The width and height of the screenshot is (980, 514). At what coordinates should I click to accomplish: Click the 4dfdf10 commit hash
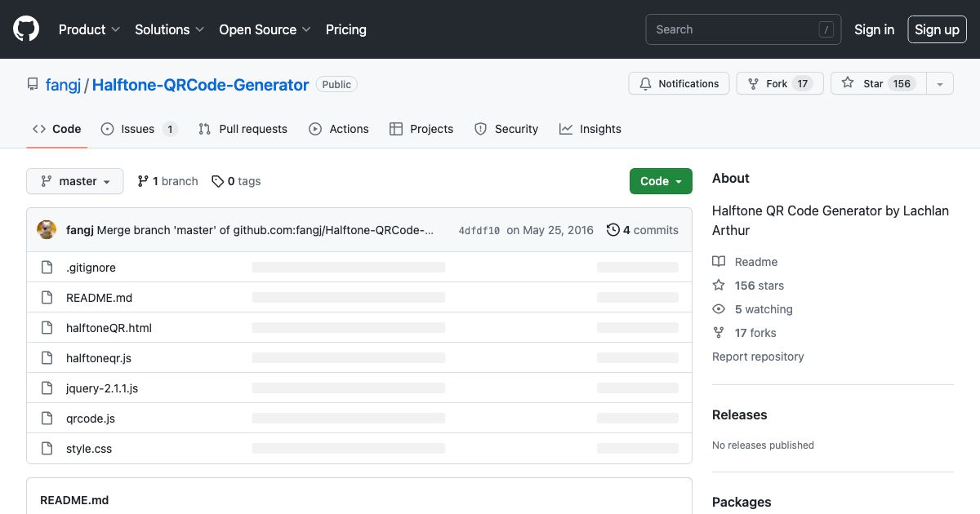coord(480,230)
